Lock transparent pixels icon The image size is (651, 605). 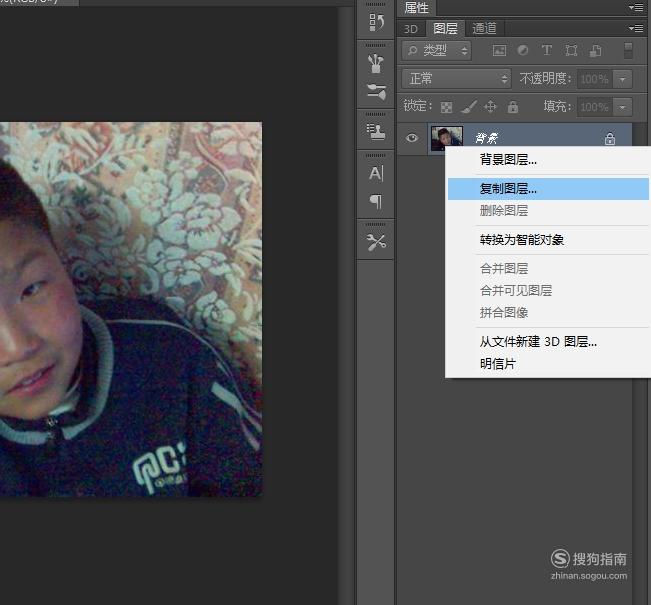coord(446,107)
